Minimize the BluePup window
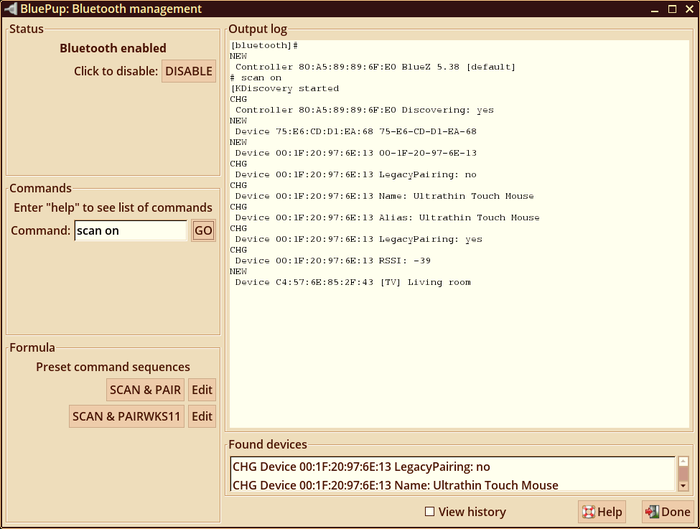Image resolution: width=700 pixels, height=529 pixels. pos(654,9)
